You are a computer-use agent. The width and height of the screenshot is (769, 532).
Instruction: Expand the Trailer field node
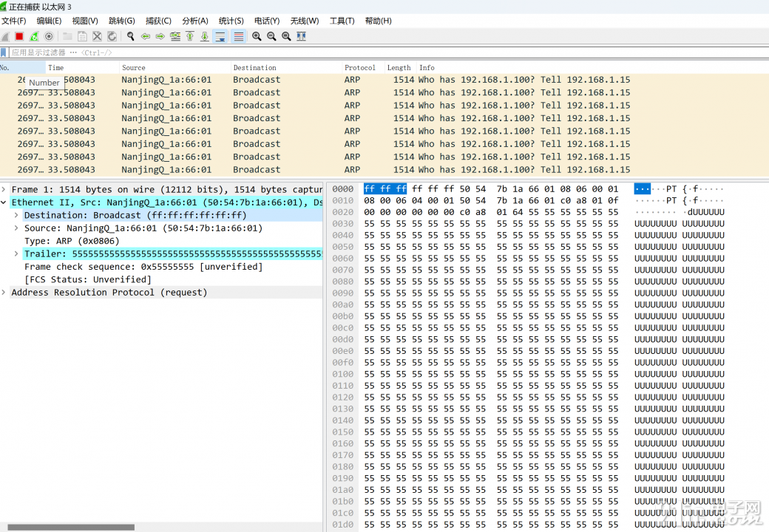tap(16, 253)
